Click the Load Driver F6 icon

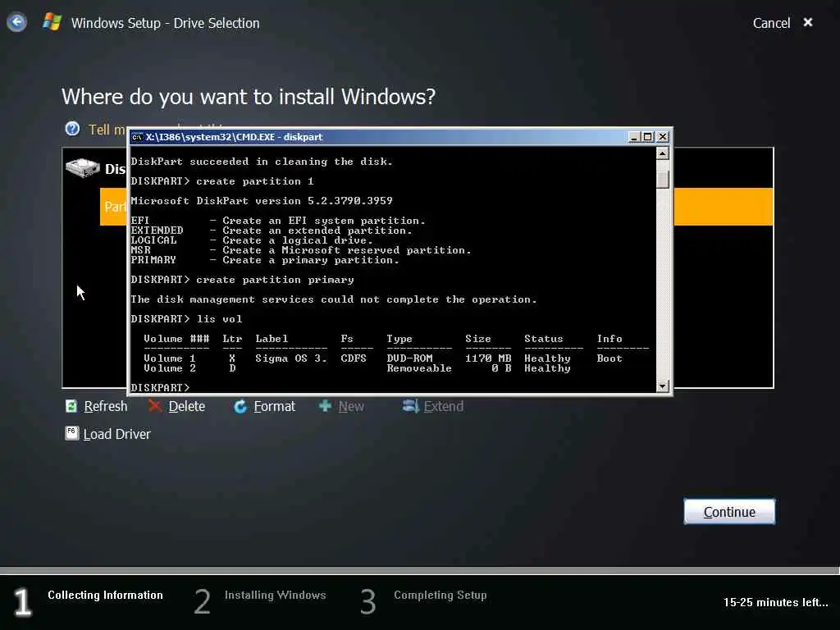click(x=72, y=433)
